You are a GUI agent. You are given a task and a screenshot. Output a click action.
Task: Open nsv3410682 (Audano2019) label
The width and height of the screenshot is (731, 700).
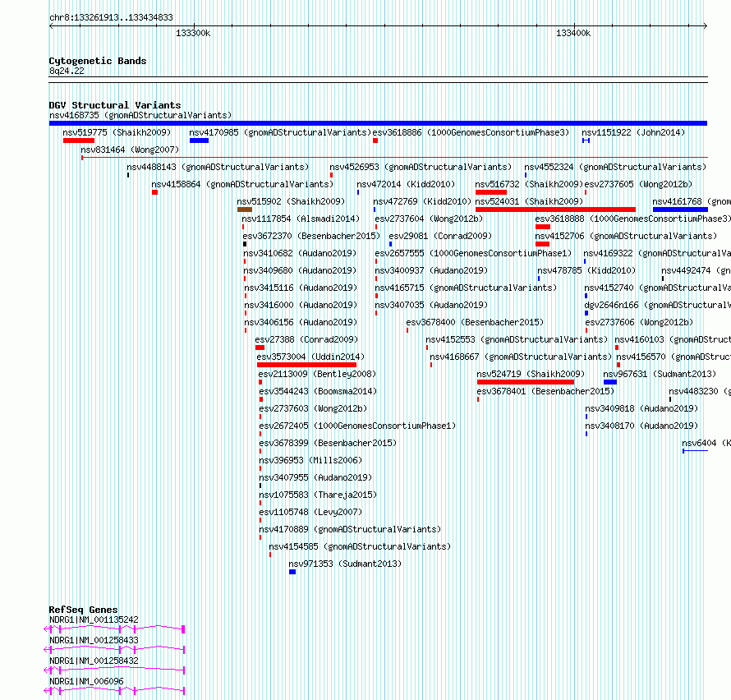click(x=300, y=253)
